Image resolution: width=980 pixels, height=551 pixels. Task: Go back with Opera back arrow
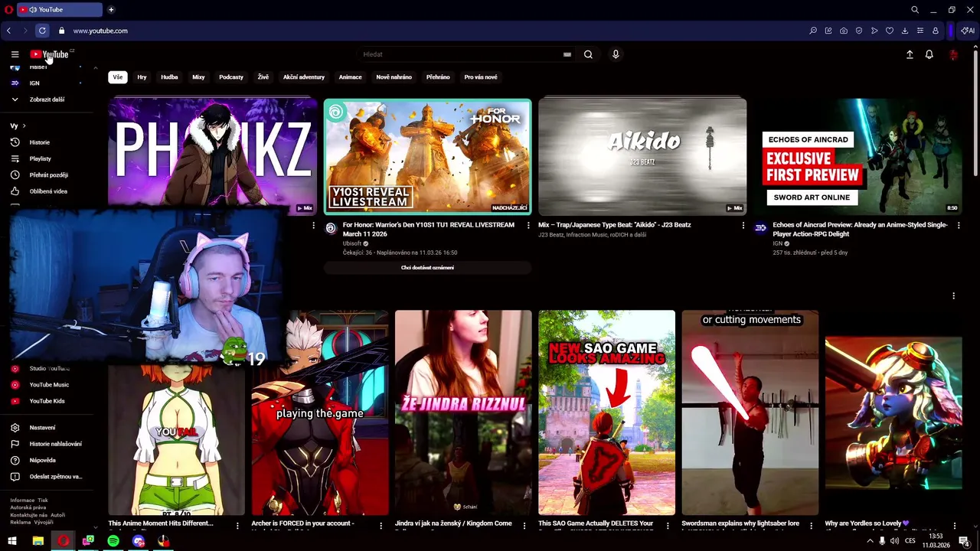(x=8, y=31)
